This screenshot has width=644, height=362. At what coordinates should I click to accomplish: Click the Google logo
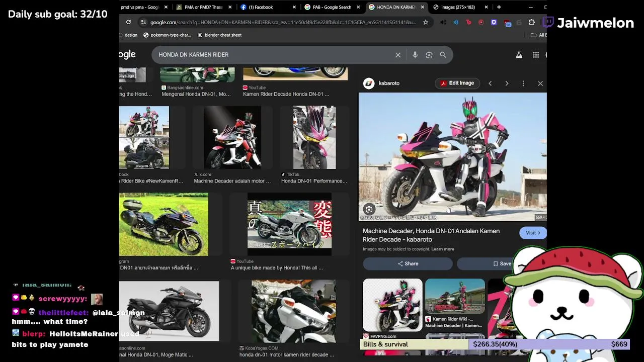(127, 55)
